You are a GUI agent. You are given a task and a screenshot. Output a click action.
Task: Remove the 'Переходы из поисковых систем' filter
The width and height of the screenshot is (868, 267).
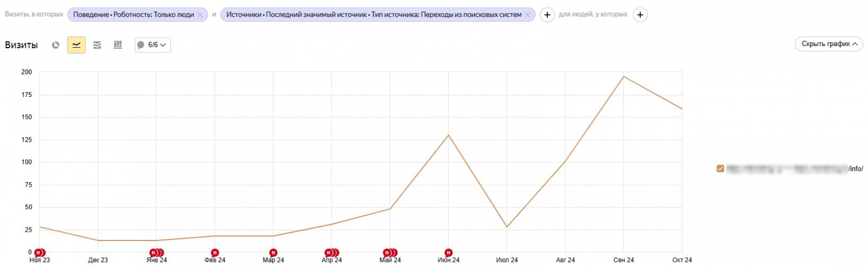click(x=527, y=15)
